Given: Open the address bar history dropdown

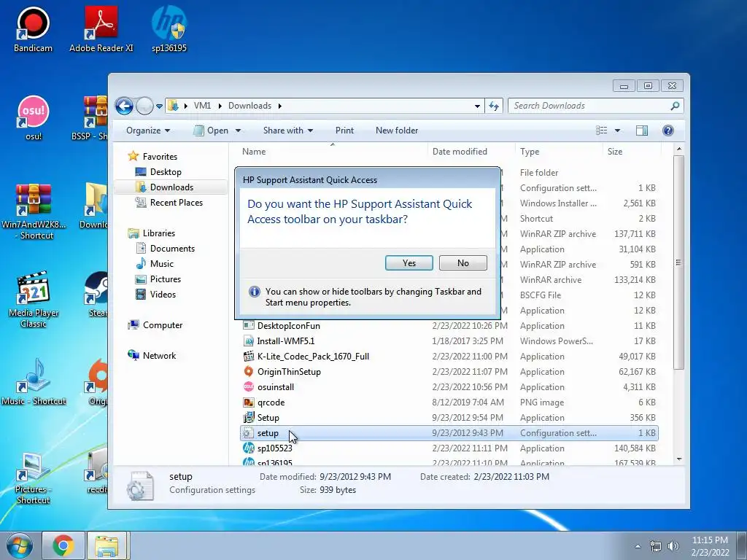Looking at the screenshot, I should coord(477,106).
